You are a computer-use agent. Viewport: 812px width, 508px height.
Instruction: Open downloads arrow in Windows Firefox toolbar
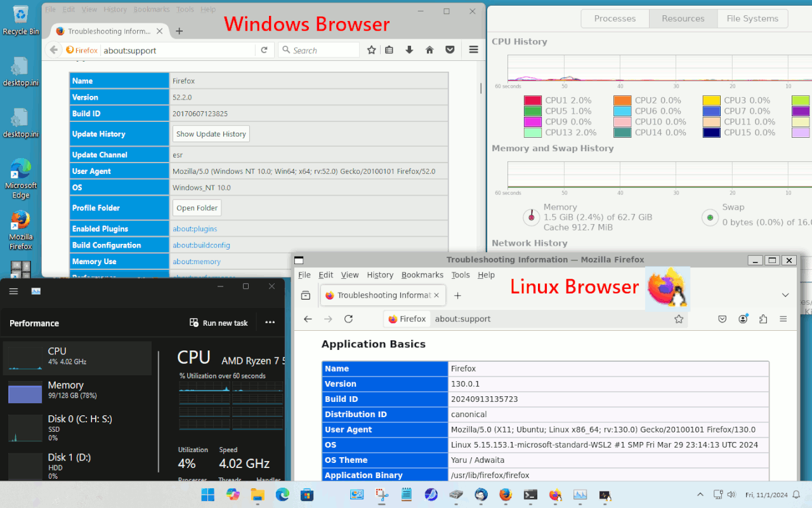click(x=409, y=50)
